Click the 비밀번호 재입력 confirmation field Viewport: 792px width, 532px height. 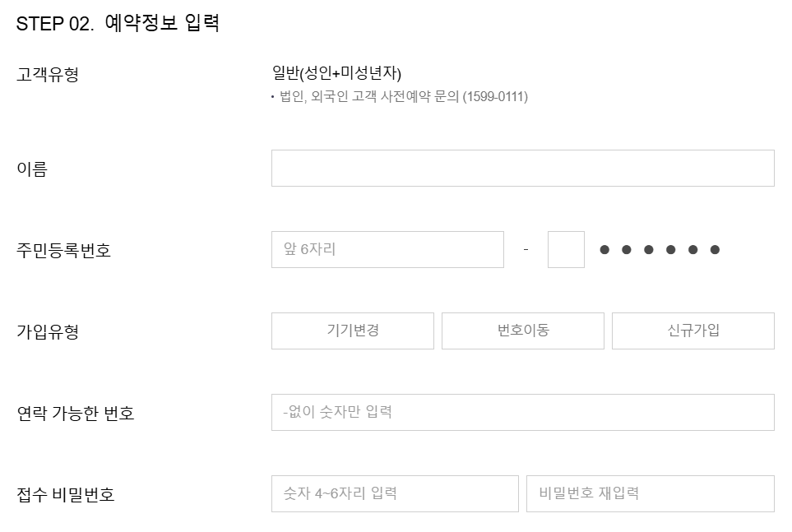651,494
